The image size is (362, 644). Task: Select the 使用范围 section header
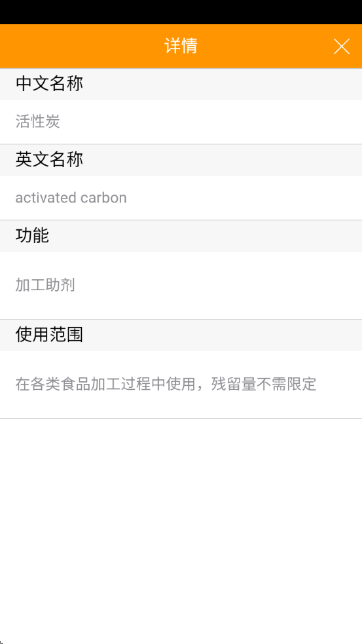181,335
